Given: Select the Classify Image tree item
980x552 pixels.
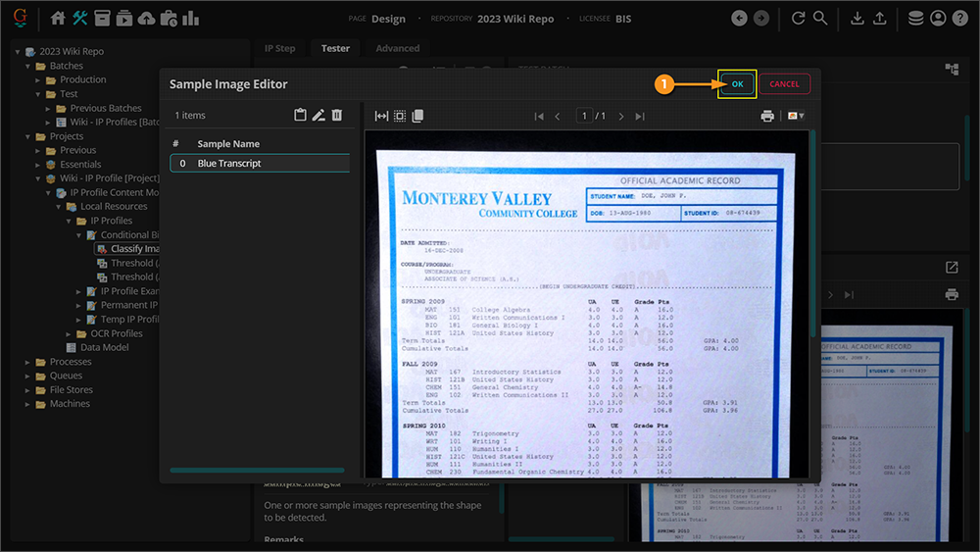Looking at the screenshot, I should [x=134, y=249].
